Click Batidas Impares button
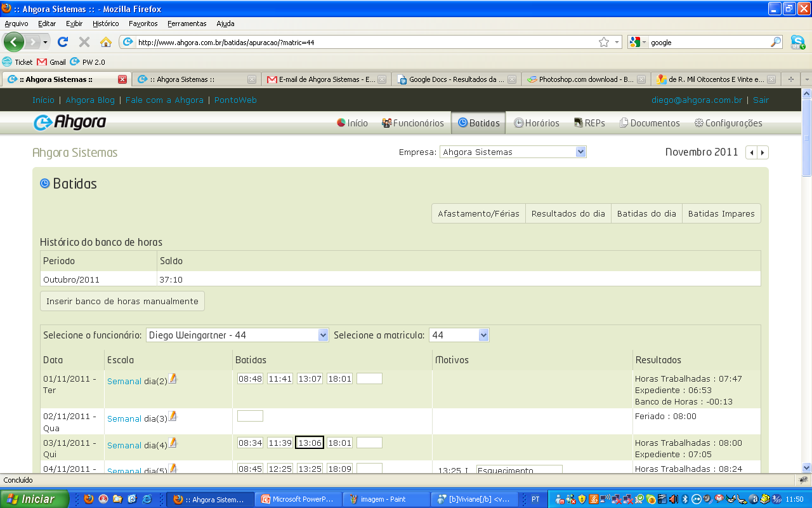812x508 pixels. pyautogui.click(x=721, y=213)
